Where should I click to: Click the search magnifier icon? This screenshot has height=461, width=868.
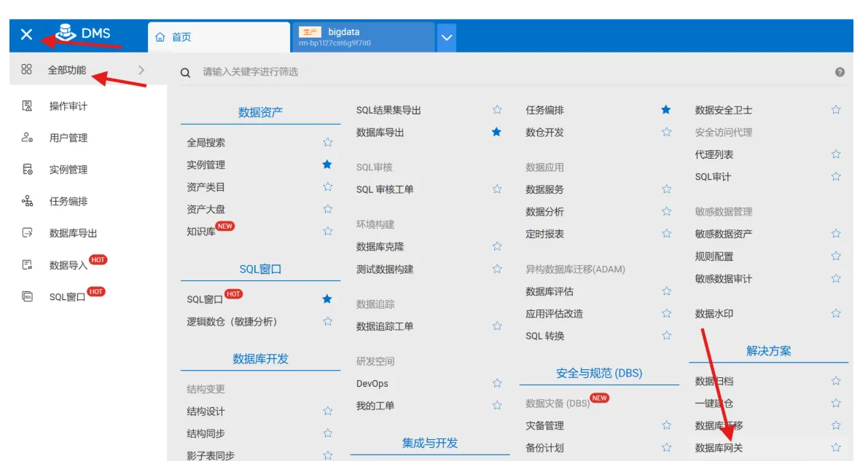[185, 73]
